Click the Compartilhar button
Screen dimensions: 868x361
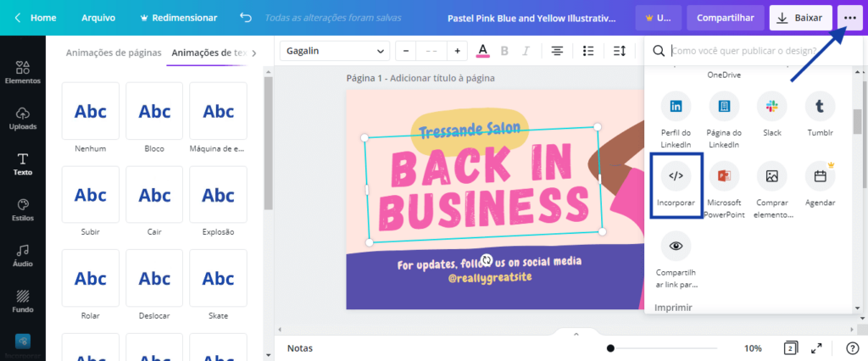(x=726, y=18)
